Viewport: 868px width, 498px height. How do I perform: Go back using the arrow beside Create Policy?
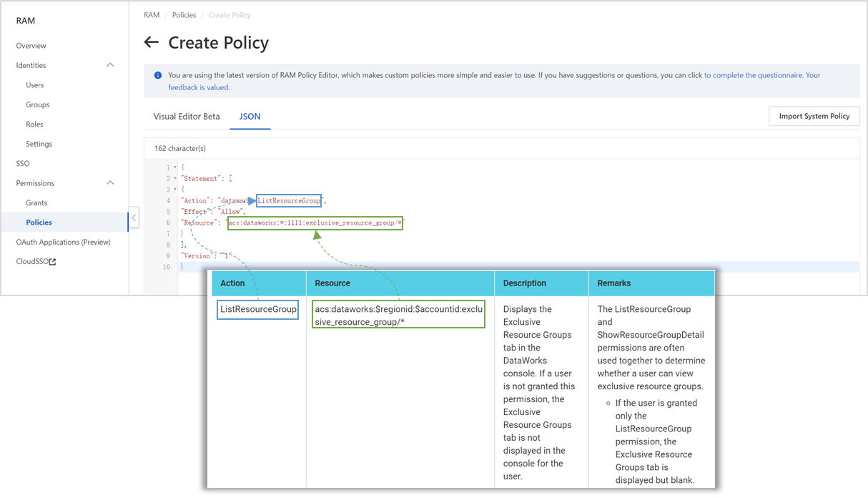tap(151, 42)
